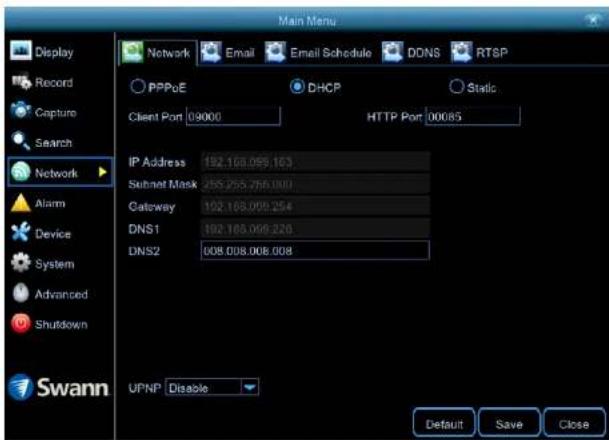Click the Search magnifying glass icon
609x440 pixels.
pyautogui.click(x=21, y=141)
